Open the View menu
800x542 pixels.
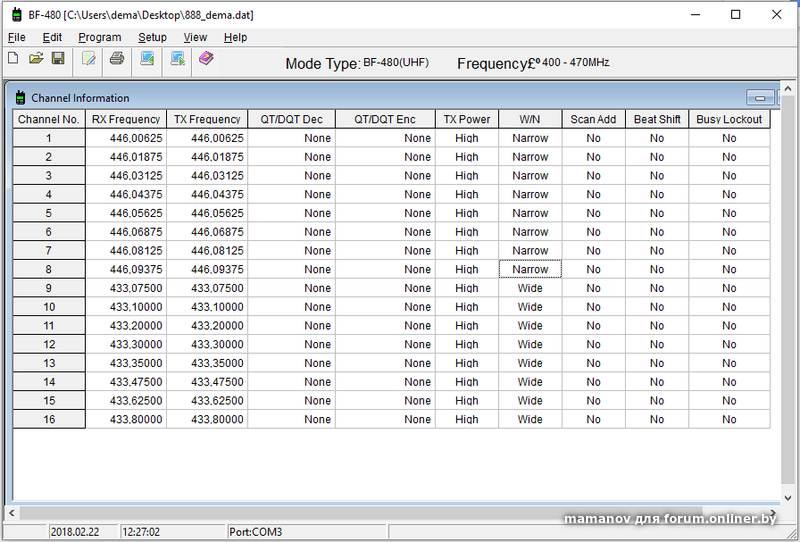pyautogui.click(x=195, y=37)
